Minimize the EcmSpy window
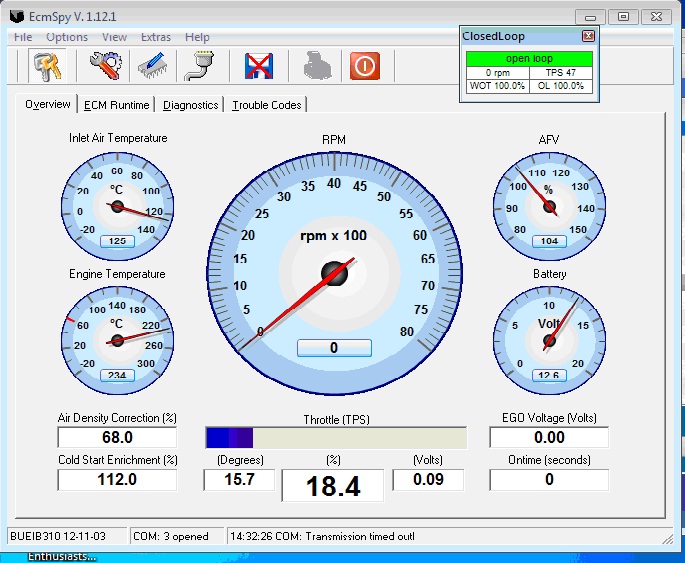The height and width of the screenshot is (563, 685). 590,17
